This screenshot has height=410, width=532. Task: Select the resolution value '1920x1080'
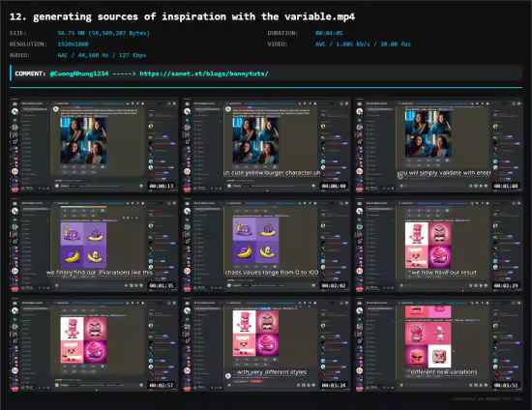click(x=73, y=44)
